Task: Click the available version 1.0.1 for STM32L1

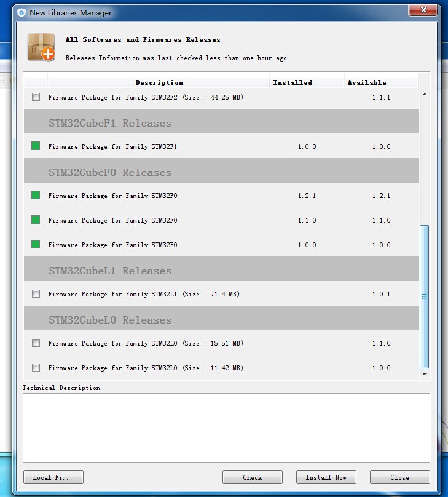Action: [381, 294]
